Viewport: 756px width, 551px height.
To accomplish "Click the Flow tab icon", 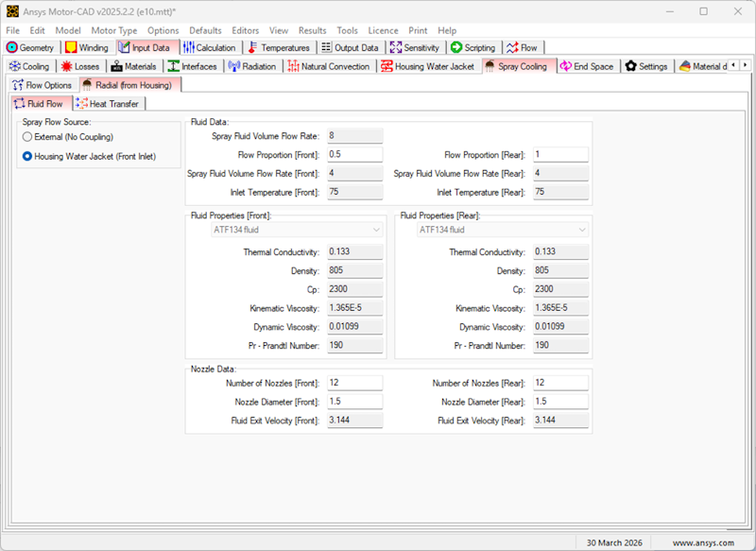I will (512, 47).
